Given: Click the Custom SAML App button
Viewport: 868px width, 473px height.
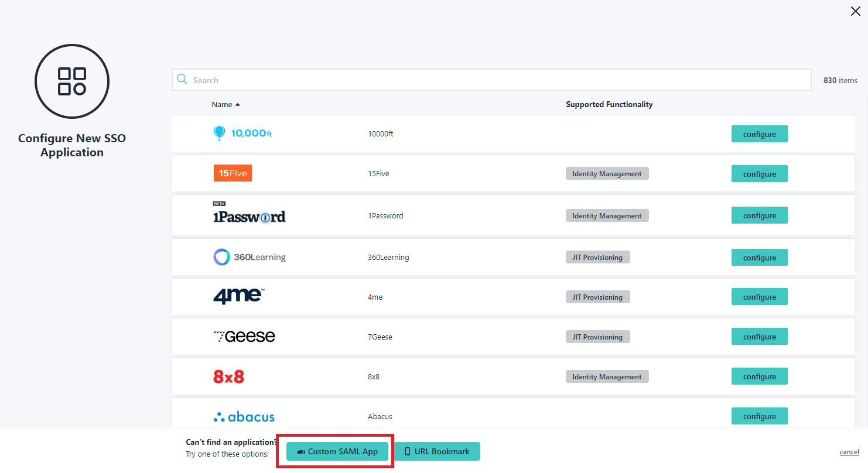Looking at the screenshot, I should [336, 451].
